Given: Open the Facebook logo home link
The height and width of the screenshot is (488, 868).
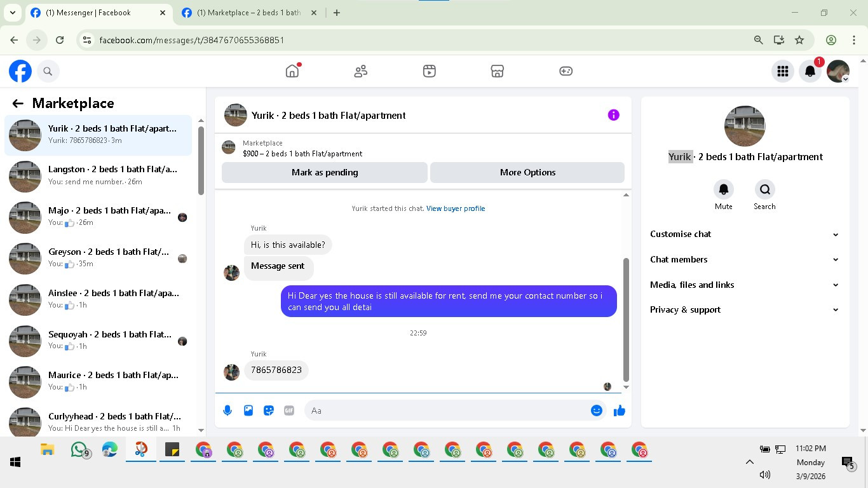Looking at the screenshot, I should coord(20,71).
